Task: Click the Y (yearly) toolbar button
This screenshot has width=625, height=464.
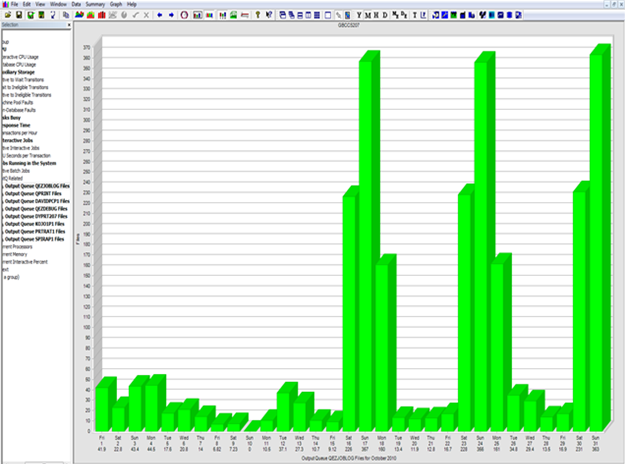Action: coord(360,16)
